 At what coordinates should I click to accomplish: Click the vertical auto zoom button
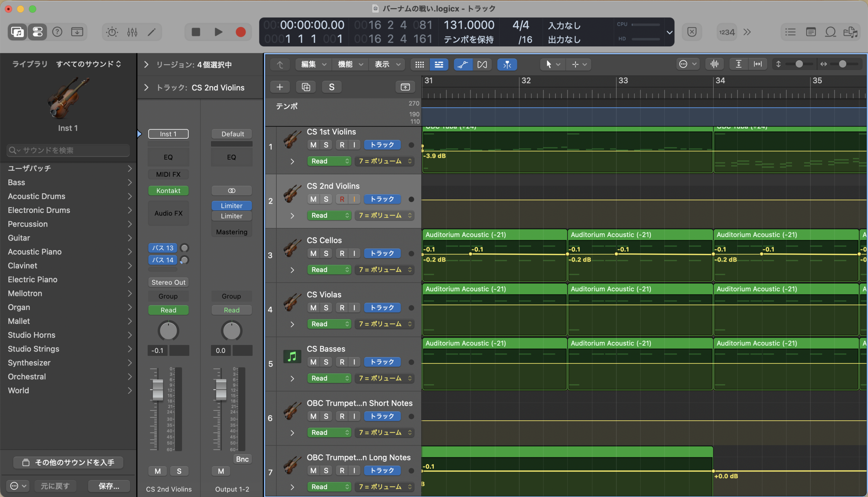coord(739,64)
